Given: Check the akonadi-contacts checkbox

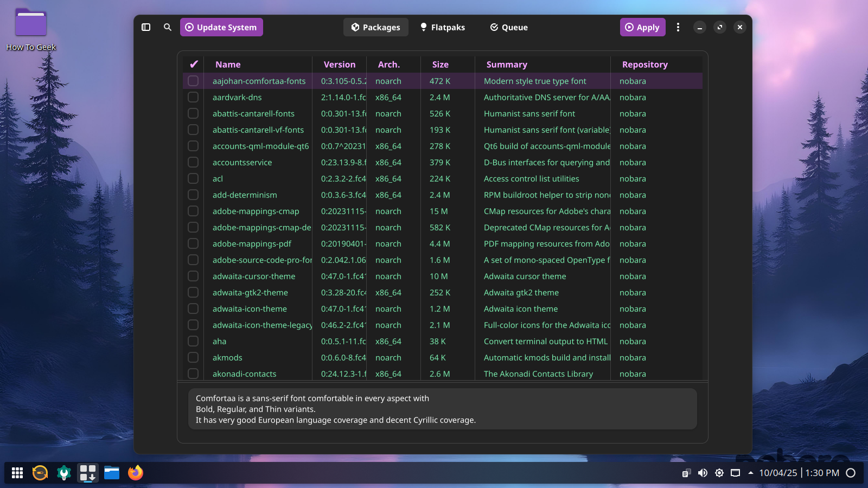Looking at the screenshot, I should pos(193,374).
